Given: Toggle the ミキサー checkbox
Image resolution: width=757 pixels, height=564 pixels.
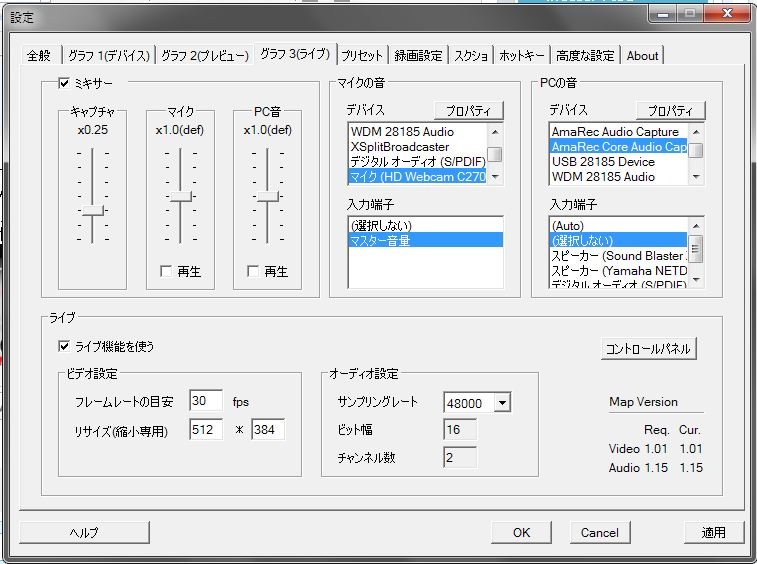Looking at the screenshot, I should click(64, 83).
